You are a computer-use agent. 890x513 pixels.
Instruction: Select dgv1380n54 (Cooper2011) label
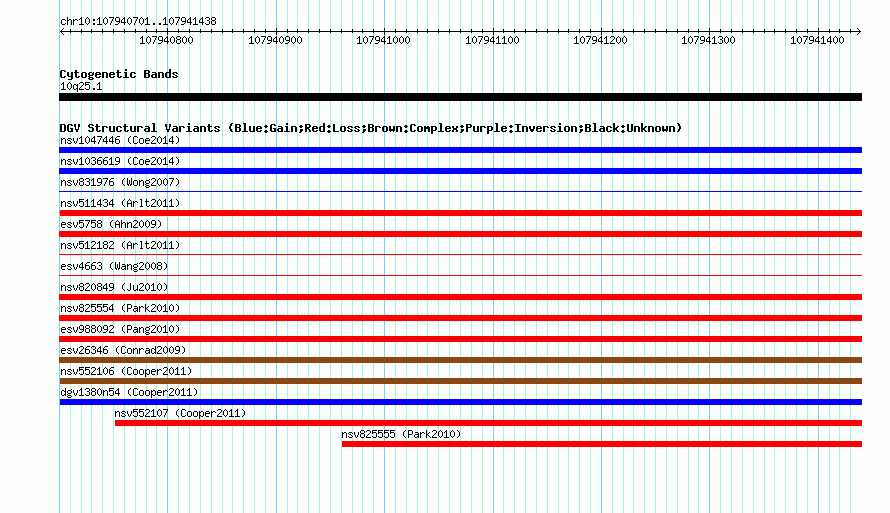(129, 392)
